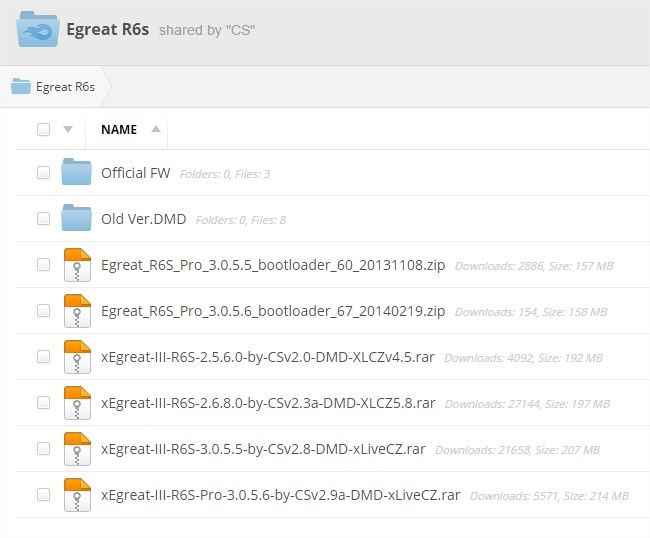The image size is (650, 538).
Task: Sort files by NAME column header
Action: click(x=119, y=129)
